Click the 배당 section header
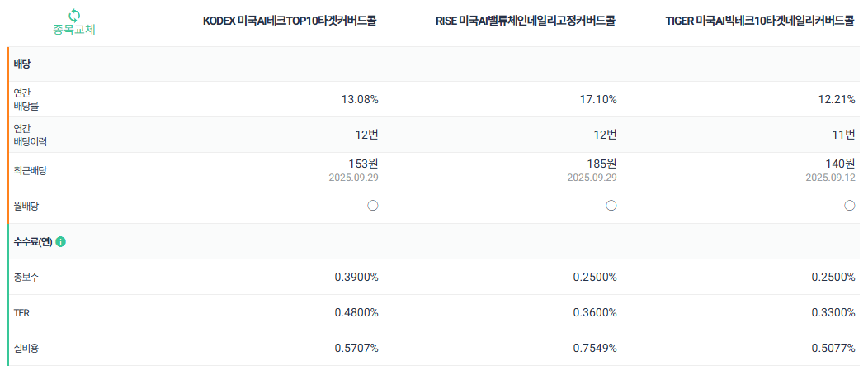This screenshot has width=868, height=366. [22, 64]
